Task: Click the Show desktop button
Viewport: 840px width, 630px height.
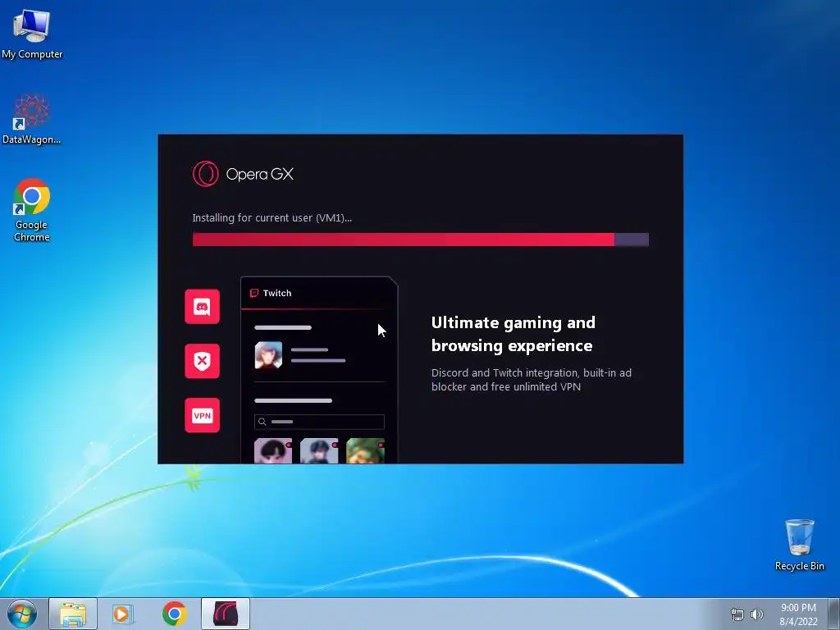Action: (833, 614)
